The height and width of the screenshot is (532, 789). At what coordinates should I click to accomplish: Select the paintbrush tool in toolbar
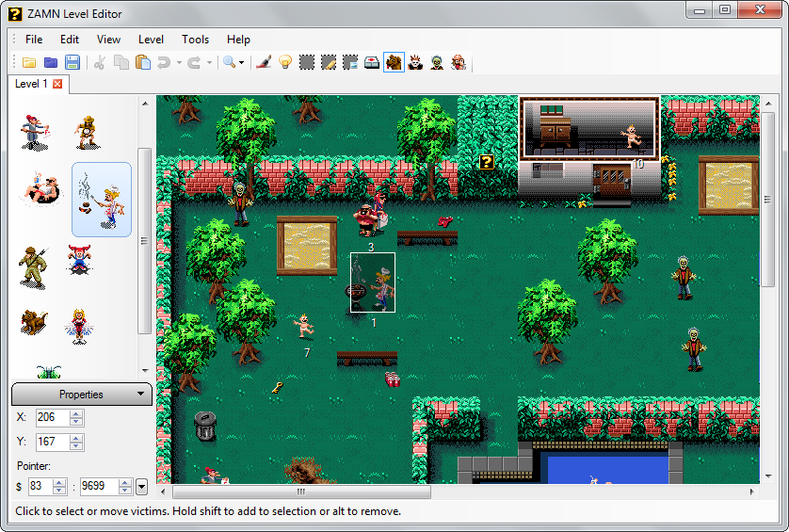click(x=264, y=62)
